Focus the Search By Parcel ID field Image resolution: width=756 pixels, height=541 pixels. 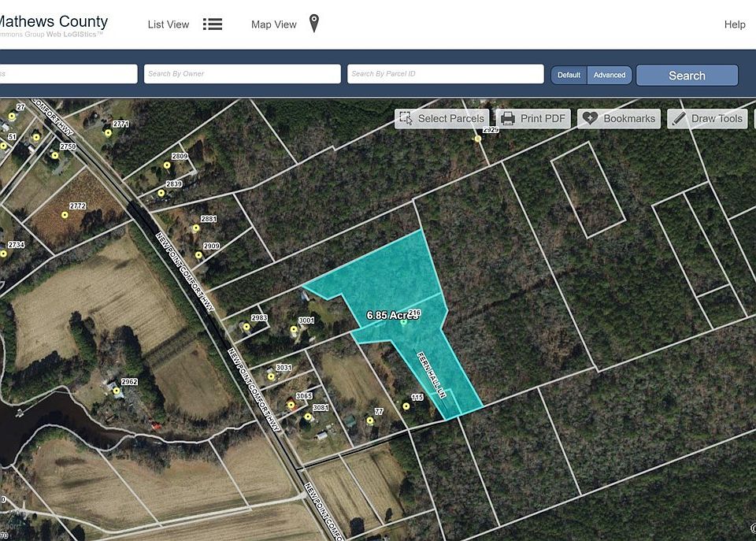[446, 74]
